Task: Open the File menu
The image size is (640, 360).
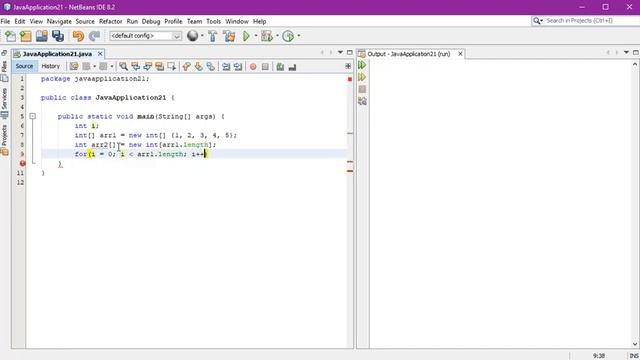Action: pos(5,21)
